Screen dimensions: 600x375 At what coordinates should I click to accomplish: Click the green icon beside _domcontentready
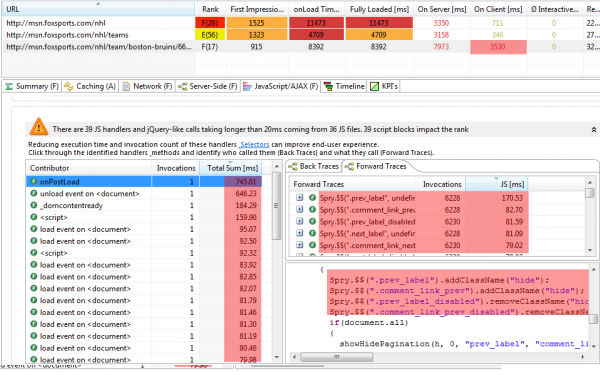click(x=34, y=205)
